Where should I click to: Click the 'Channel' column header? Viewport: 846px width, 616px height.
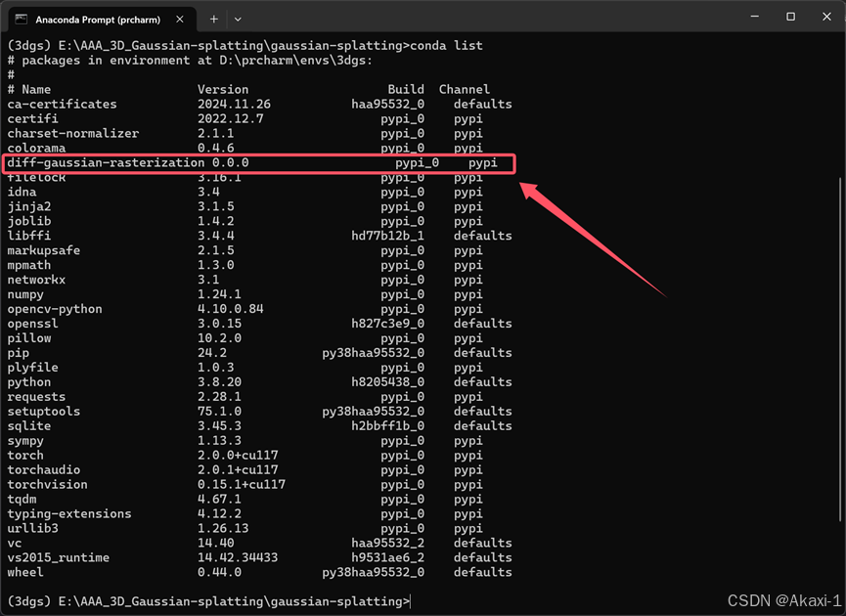coord(465,90)
